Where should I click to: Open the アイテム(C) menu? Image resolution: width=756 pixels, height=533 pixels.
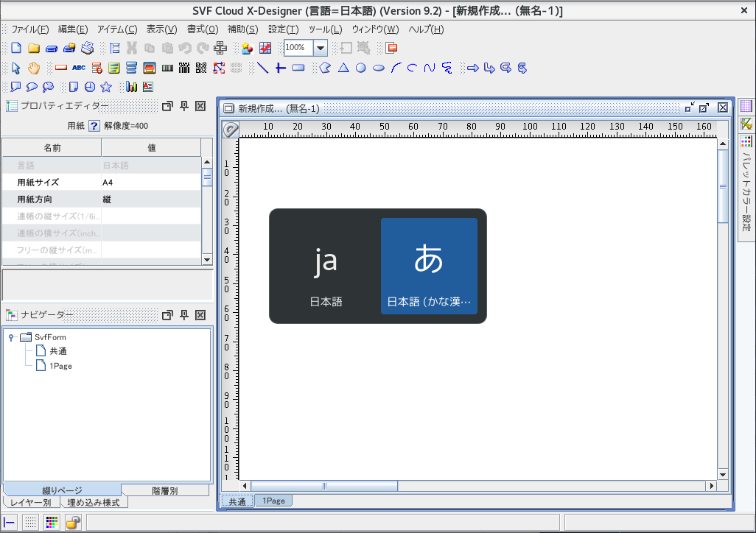pos(117,29)
